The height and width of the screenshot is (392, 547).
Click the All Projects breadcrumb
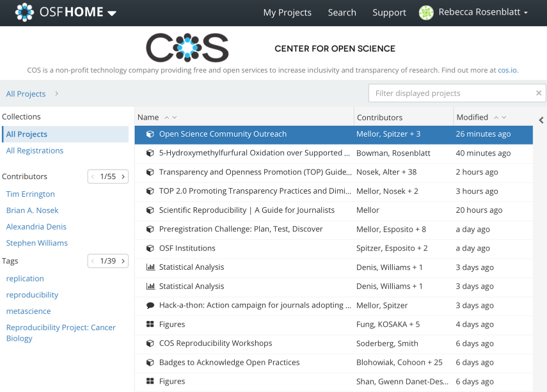26,94
